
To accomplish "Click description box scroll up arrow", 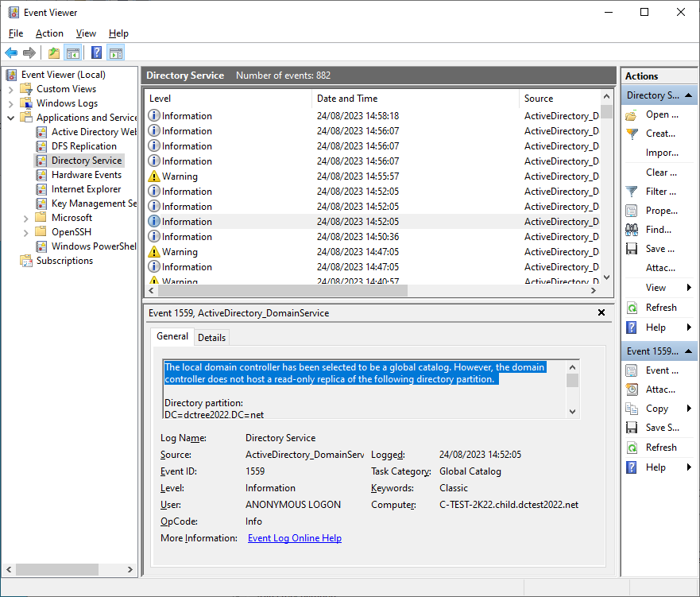I will coord(572,367).
